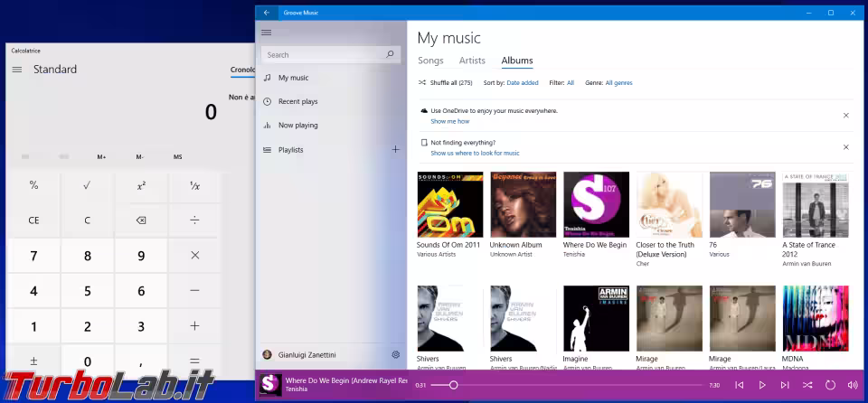Image resolution: width=868 pixels, height=403 pixels.
Task: Open Imagine album cover
Action: [596, 318]
